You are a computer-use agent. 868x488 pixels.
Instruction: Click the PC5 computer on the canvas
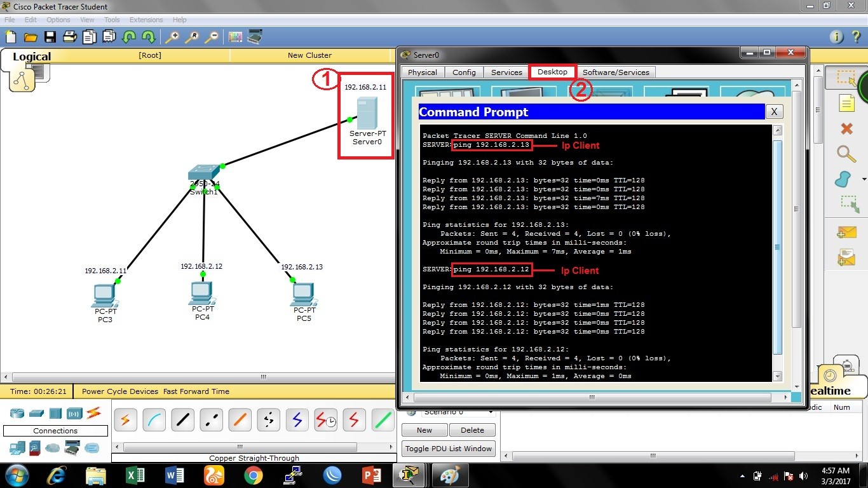(x=304, y=294)
